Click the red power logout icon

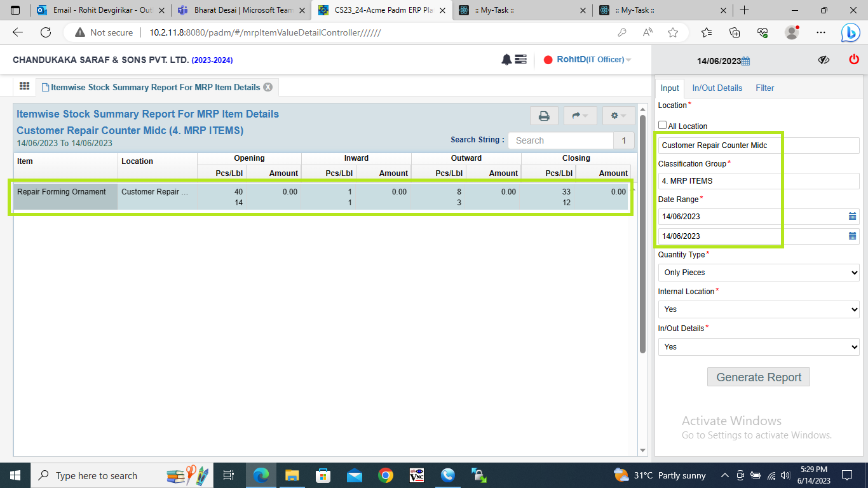(x=854, y=59)
